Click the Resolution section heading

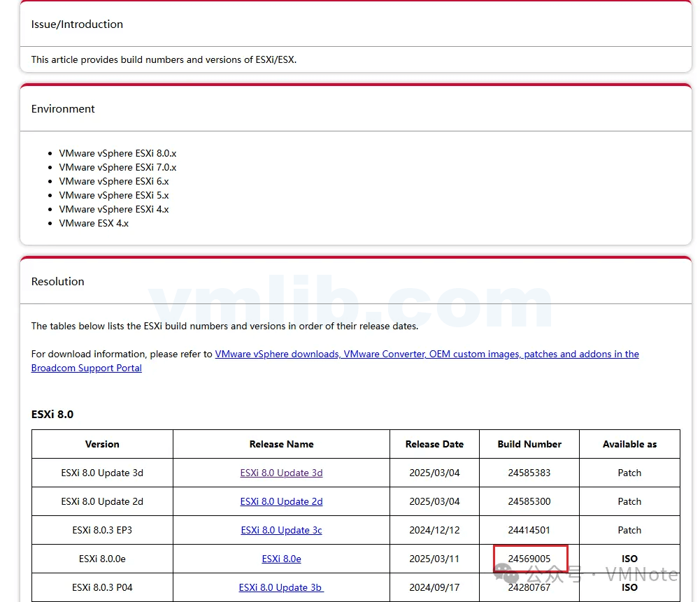click(x=58, y=282)
